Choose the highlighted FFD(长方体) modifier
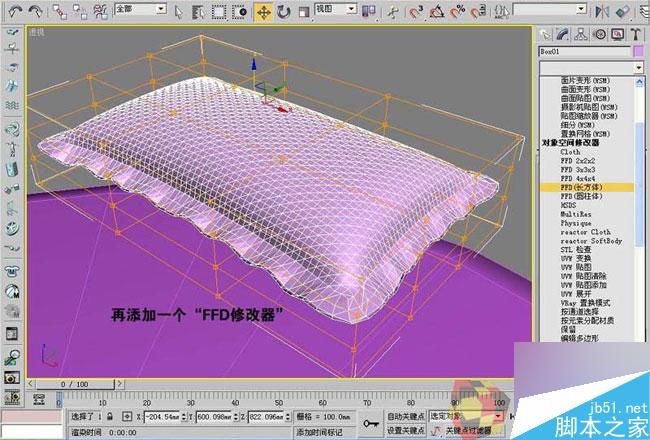Image resolution: width=650 pixels, height=440 pixels. (587, 187)
